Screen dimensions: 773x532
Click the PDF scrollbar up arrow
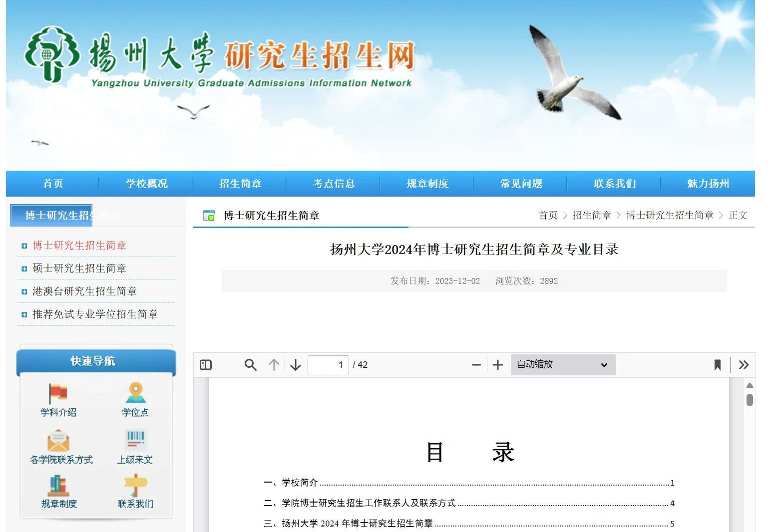point(750,385)
